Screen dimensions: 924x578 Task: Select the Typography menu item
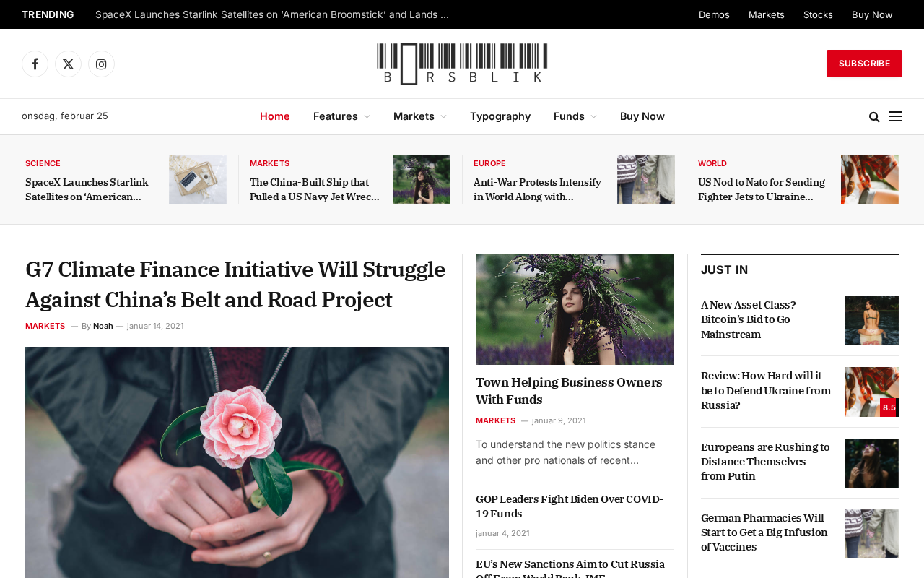500,116
